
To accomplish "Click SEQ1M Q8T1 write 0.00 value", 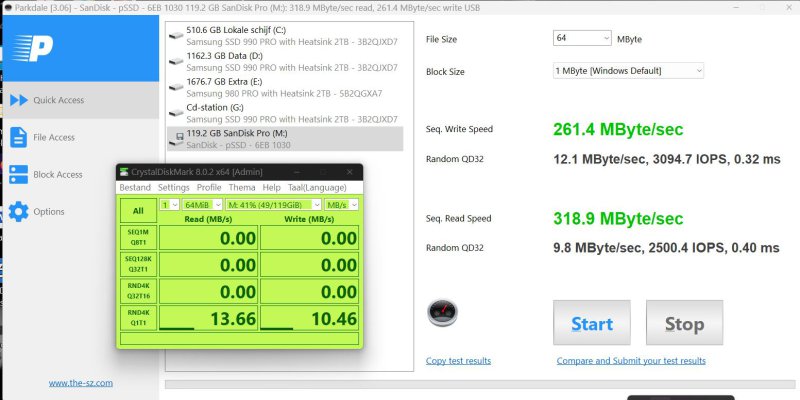I will (309, 238).
